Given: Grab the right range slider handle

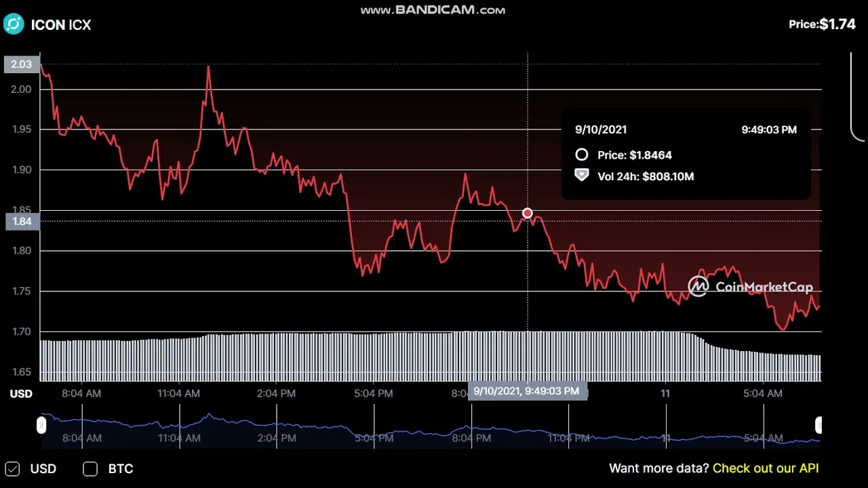Looking at the screenshot, I should [818, 426].
